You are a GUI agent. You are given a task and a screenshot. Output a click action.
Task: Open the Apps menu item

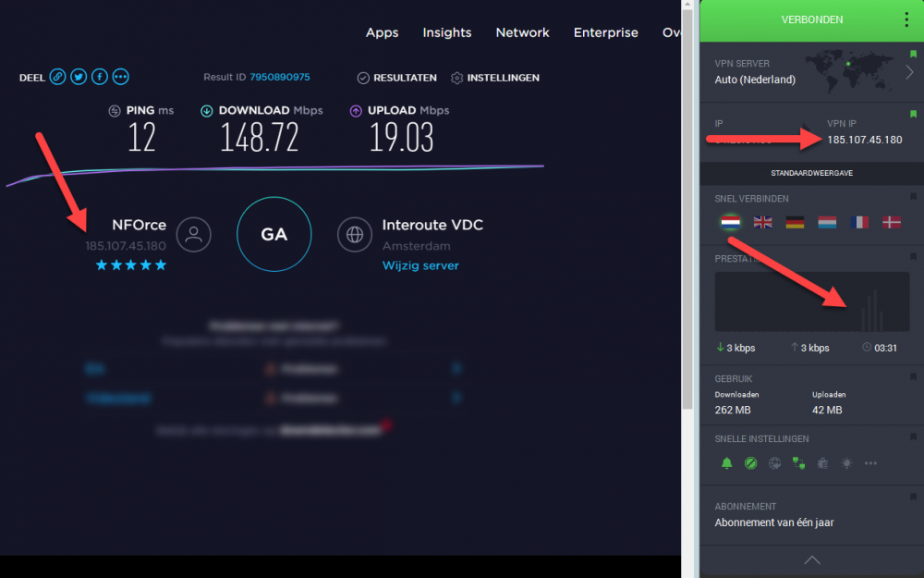tap(382, 32)
